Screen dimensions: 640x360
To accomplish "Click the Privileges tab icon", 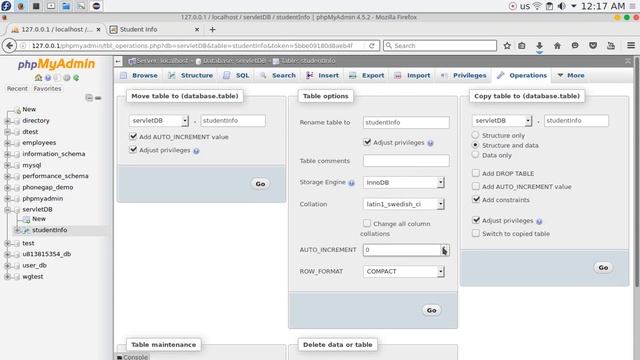I will tap(444, 76).
